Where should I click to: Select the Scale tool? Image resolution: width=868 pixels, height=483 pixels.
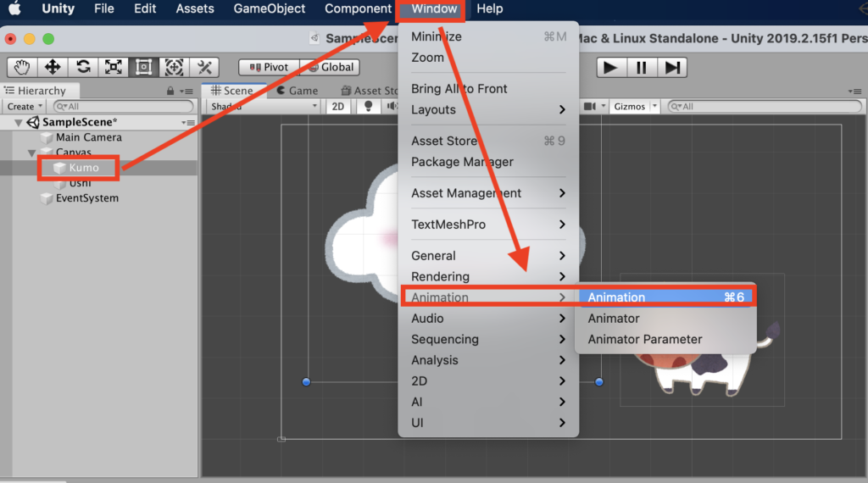tap(113, 68)
